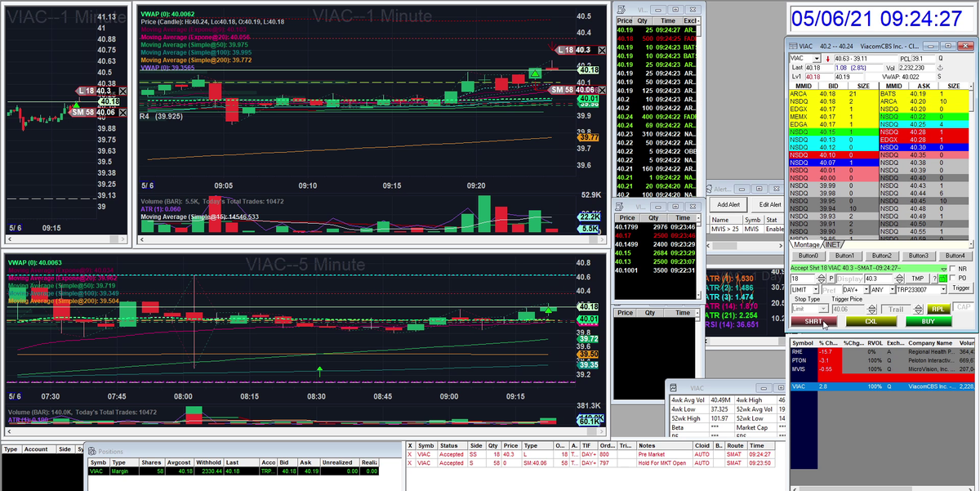Image resolution: width=980 pixels, height=491 pixels.
Task: Enable the PO checkbox
Action: pos(952,278)
